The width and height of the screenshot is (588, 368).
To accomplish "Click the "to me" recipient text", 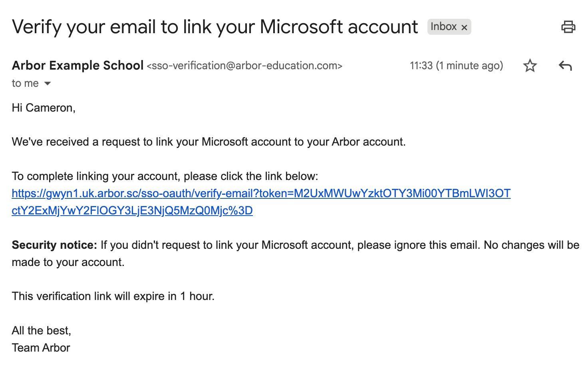I will point(25,84).
